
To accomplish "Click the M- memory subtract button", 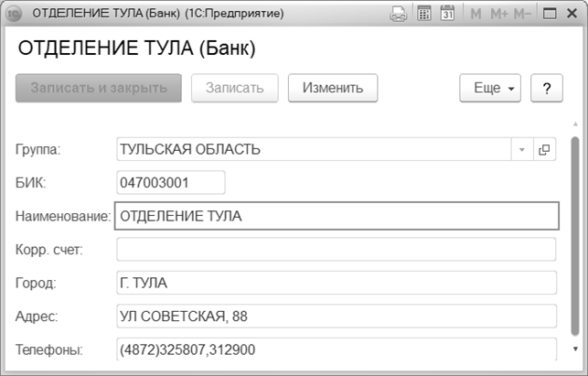I will [x=523, y=15].
